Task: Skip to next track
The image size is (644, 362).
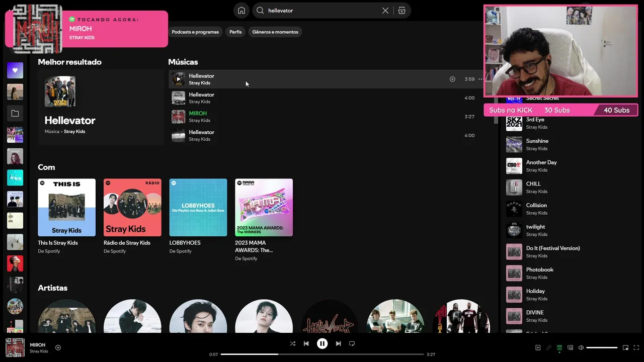Action: coord(338,343)
